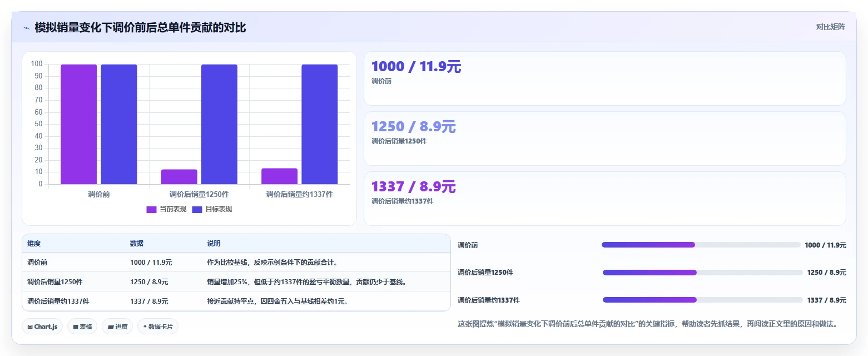868x356 pixels.
Task: Click the 表格 chip
Action: point(83,327)
